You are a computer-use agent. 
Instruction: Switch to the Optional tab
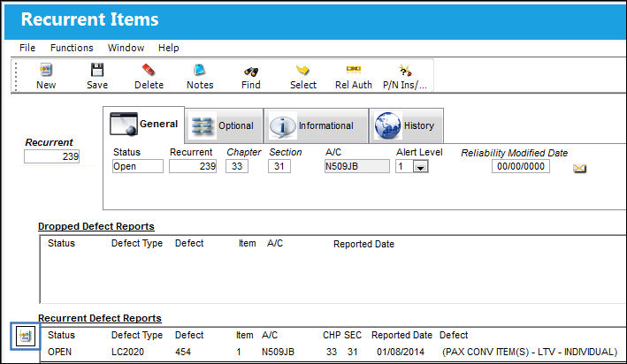click(224, 125)
